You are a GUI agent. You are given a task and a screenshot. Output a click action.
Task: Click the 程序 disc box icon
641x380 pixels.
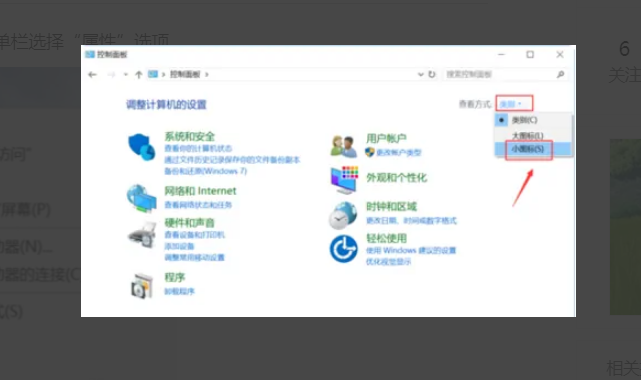point(142,286)
